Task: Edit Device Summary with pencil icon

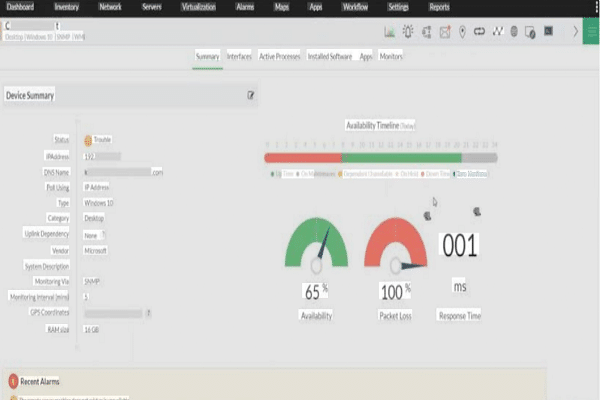Action: point(251,95)
